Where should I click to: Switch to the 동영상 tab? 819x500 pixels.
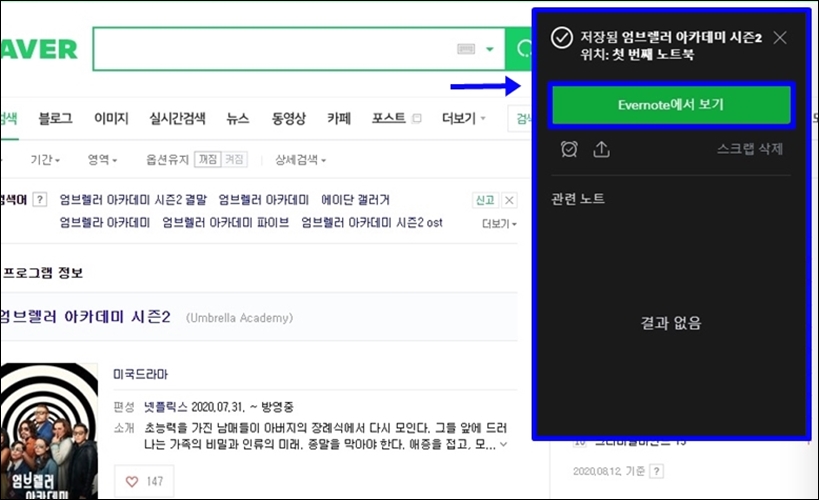tap(288, 118)
